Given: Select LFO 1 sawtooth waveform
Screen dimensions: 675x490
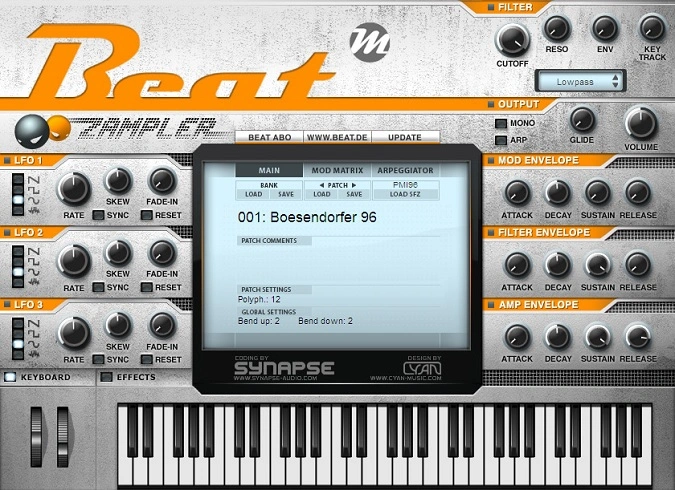Looking at the screenshot, I should click(18, 179).
